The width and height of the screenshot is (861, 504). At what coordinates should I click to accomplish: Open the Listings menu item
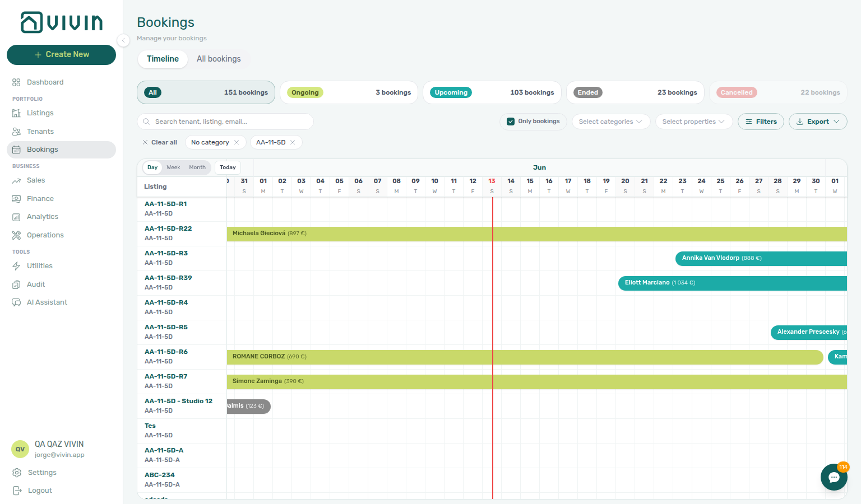[62, 113]
